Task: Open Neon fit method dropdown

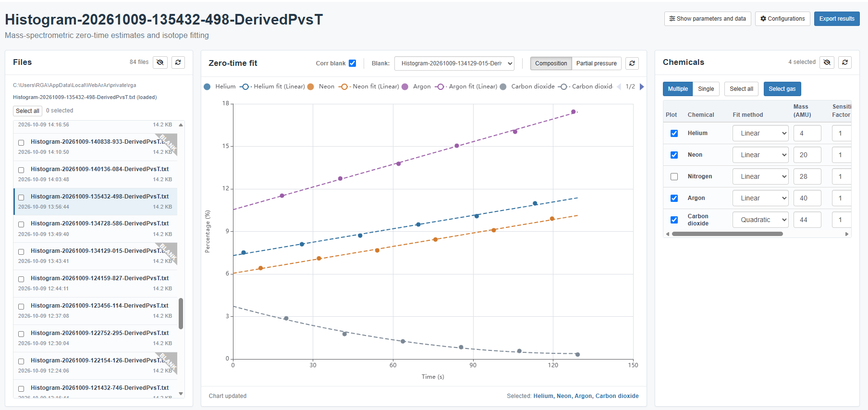Action: 760,155
